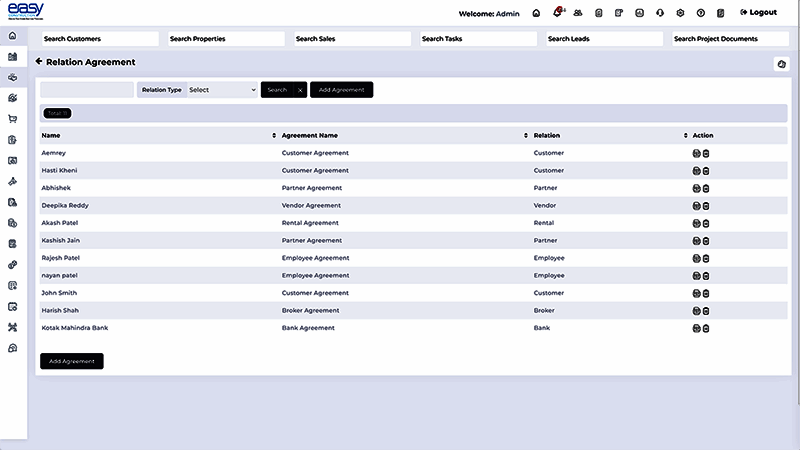Open the buildings icon in sidebar
Screen dimensions: 800x450
13,57
